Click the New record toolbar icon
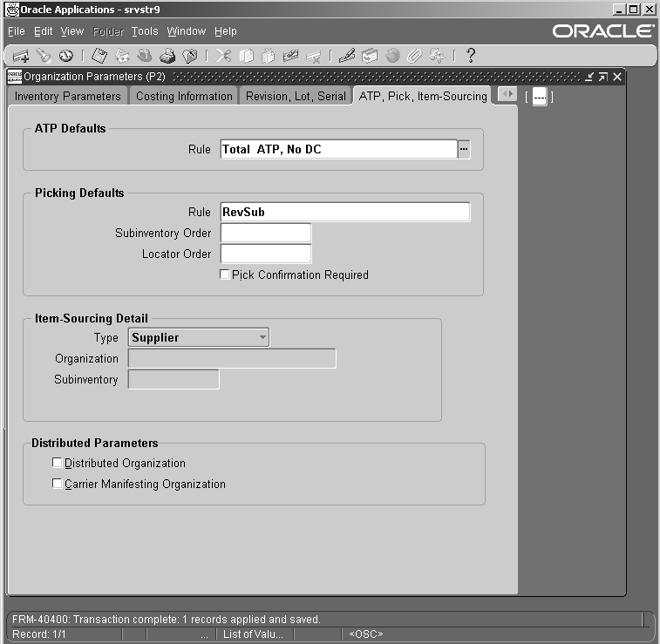The image size is (660, 644). pos(21,56)
